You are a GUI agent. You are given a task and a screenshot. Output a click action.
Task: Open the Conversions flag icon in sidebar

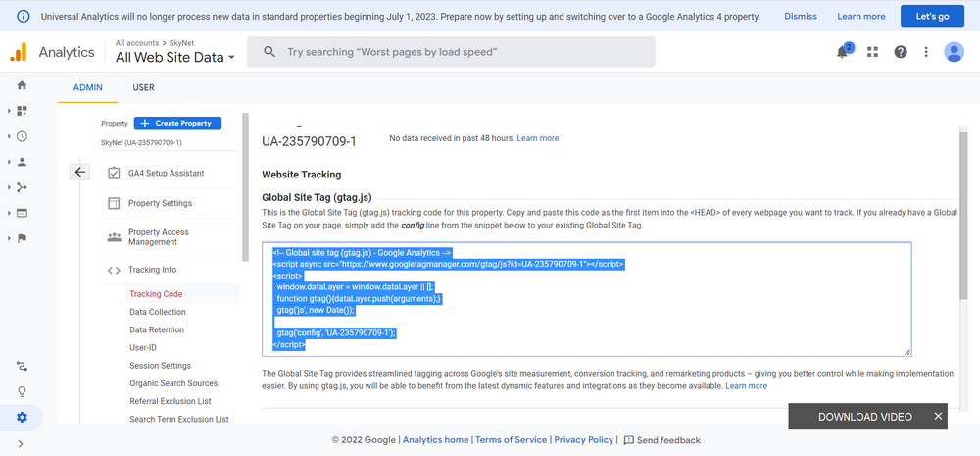22,238
